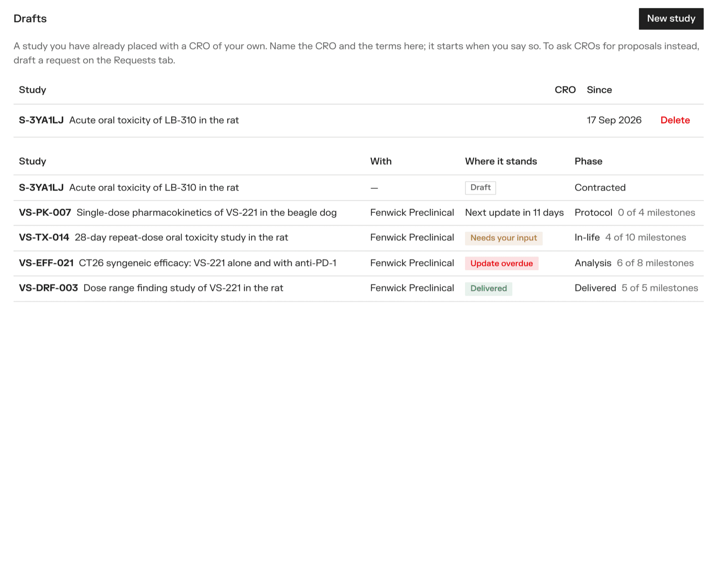Open the VS-EFF-021 CT26 efficacy study
Viewport: 728px width, 566px height.
pos(358,263)
